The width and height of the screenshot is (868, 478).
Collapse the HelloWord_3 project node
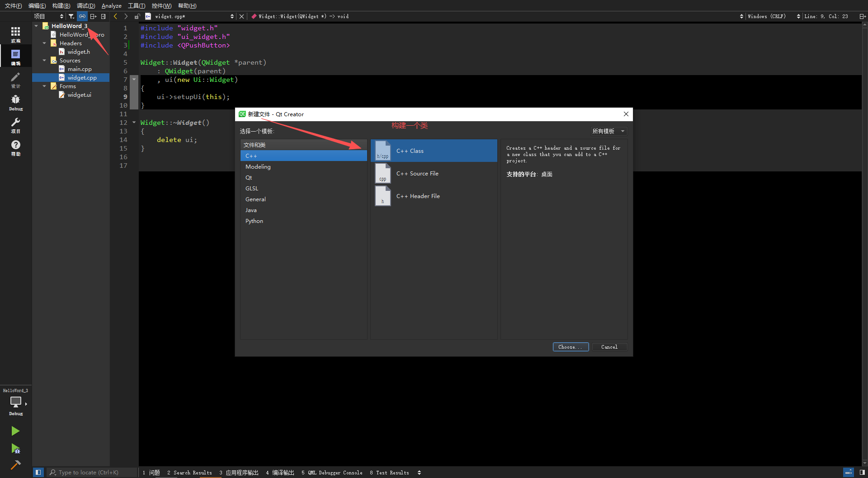[36, 26]
